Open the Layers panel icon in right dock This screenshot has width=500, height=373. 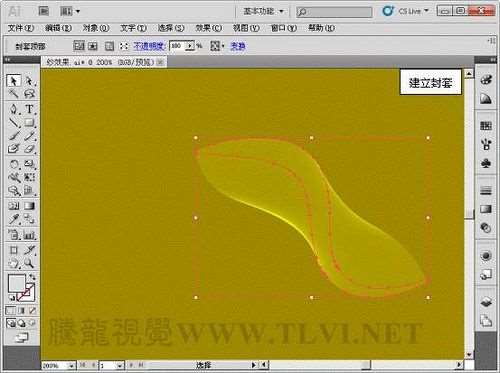click(x=486, y=302)
